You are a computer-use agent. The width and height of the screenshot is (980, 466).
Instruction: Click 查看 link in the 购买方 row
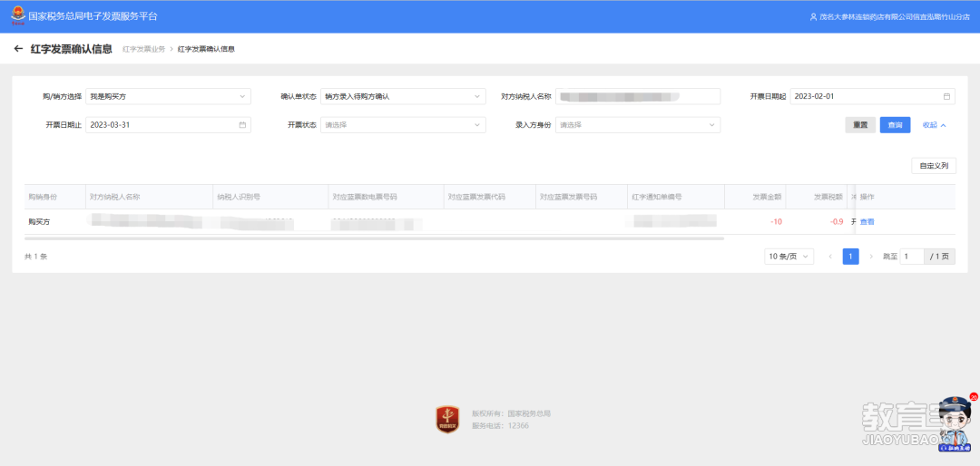(867, 222)
